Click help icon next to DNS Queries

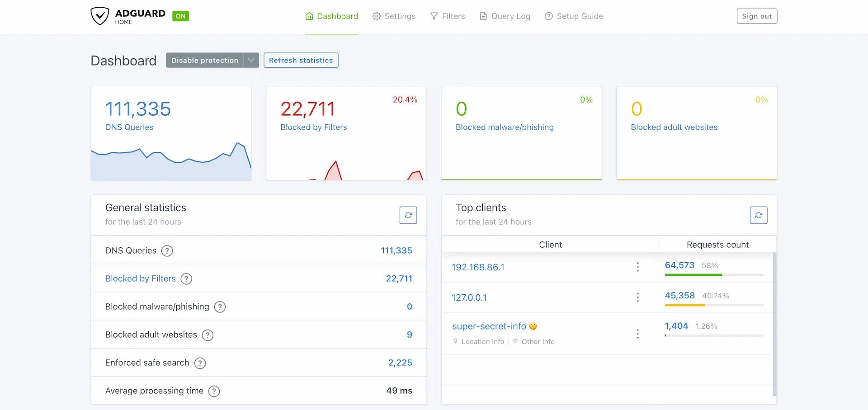click(x=167, y=251)
